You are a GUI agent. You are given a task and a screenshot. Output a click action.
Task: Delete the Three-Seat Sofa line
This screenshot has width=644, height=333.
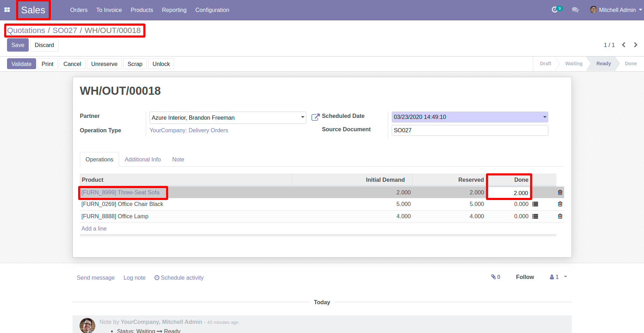pos(560,192)
